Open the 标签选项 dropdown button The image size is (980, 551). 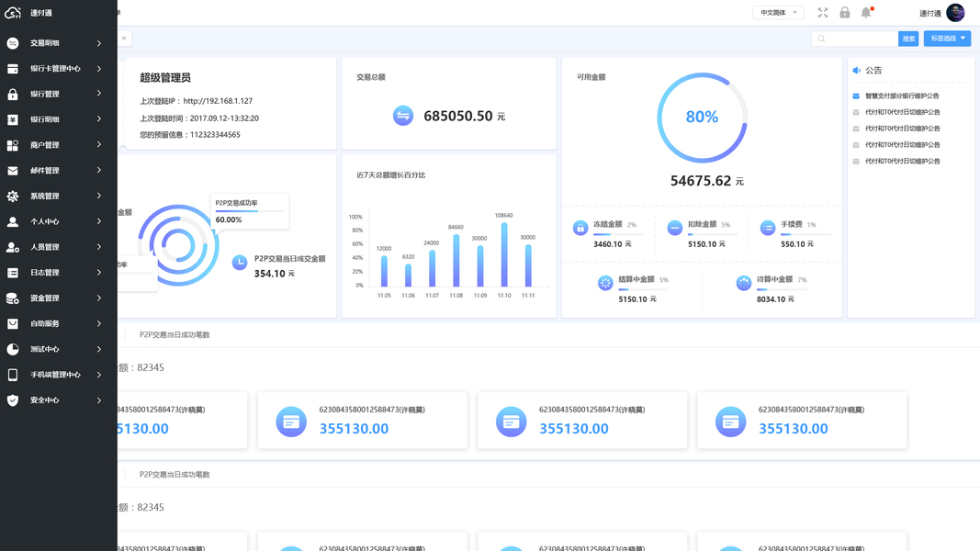click(948, 39)
